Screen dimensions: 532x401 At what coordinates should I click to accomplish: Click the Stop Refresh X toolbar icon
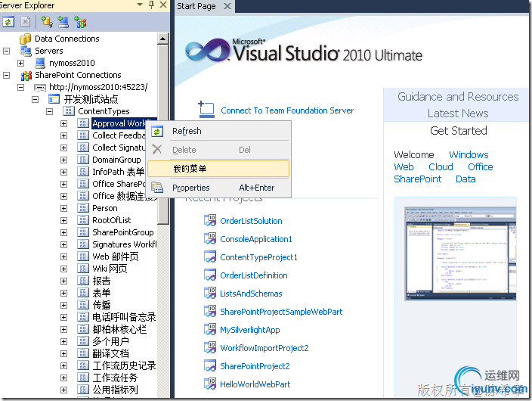coord(25,22)
